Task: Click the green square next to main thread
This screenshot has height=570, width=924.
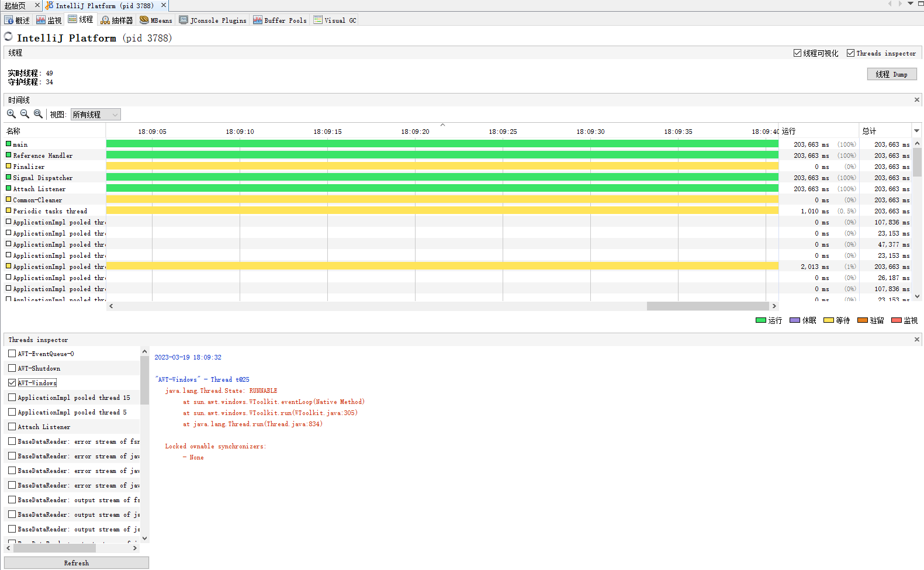Action: [9, 144]
